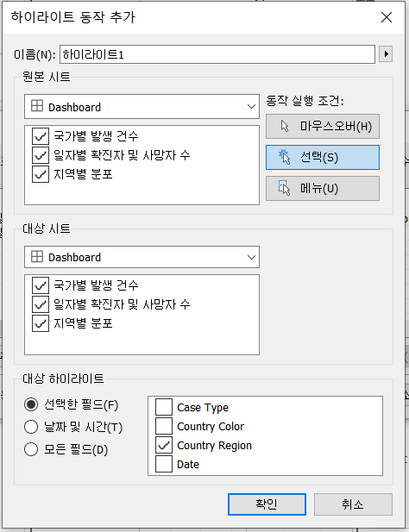Click the name input field 하이라이트1

coord(217,54)
